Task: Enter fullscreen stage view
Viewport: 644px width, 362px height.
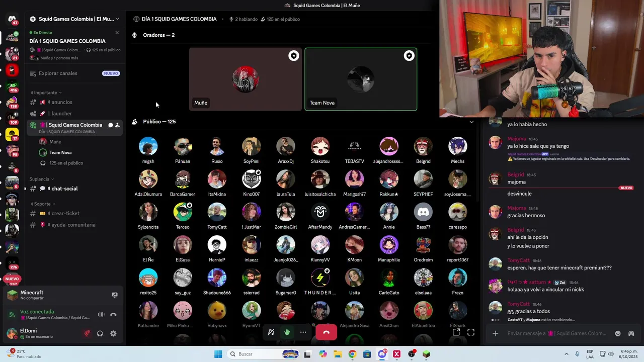Action: tap(471, 332)
